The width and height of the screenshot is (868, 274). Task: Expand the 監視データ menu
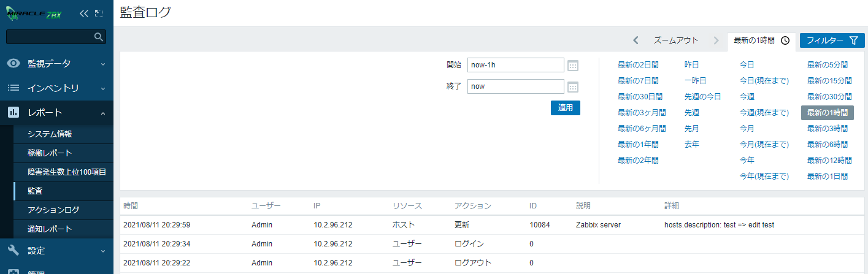click(x=56, y=63)
